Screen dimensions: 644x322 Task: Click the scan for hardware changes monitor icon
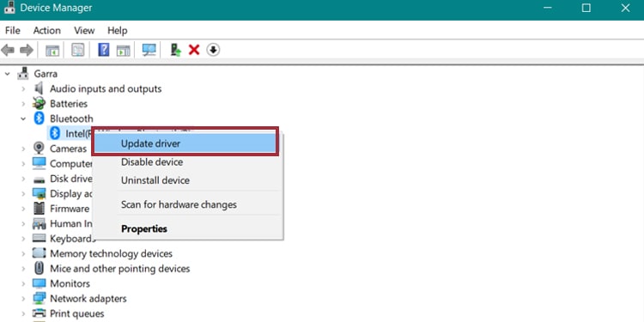149,50
